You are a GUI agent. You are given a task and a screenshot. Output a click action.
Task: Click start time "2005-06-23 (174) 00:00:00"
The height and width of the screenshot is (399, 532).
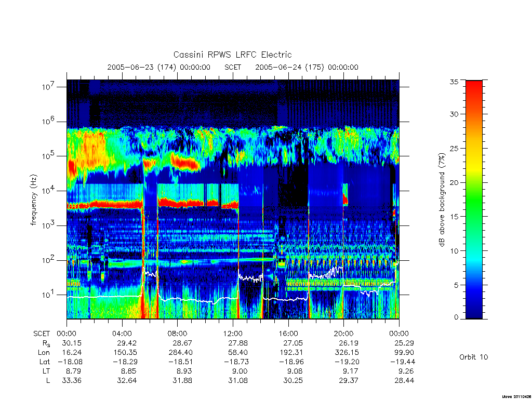click(x=159, y=67)
